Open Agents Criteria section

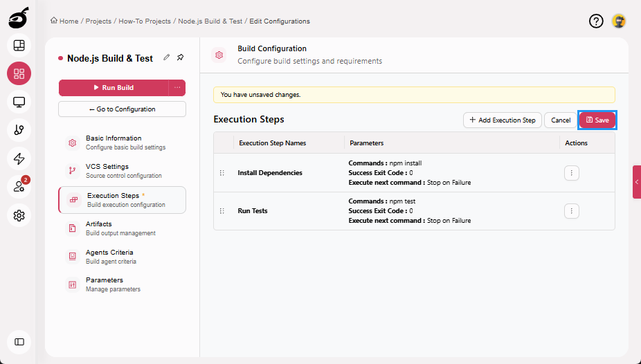[123, 256]
